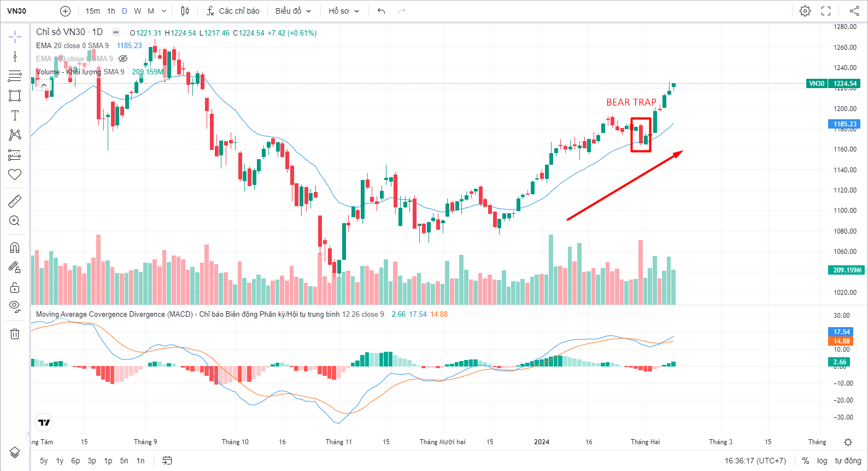Toggle magnet mode
The image size is (868, 471).
coord(15,247)
